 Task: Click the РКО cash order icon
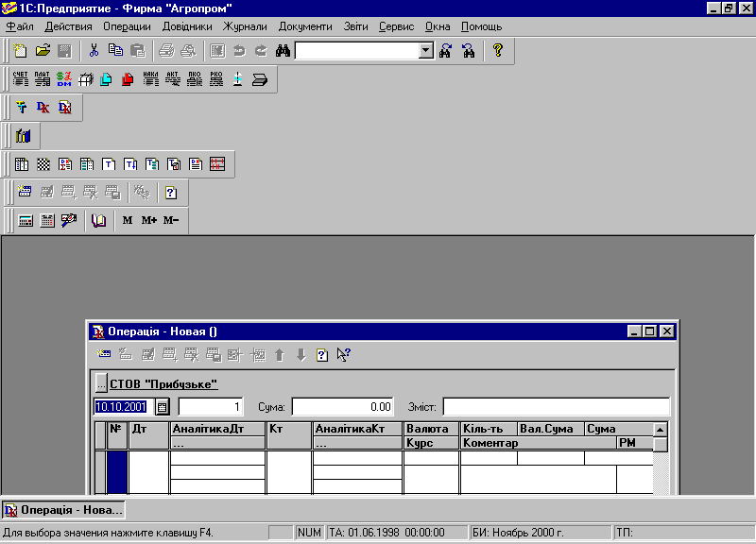point(216,79)
